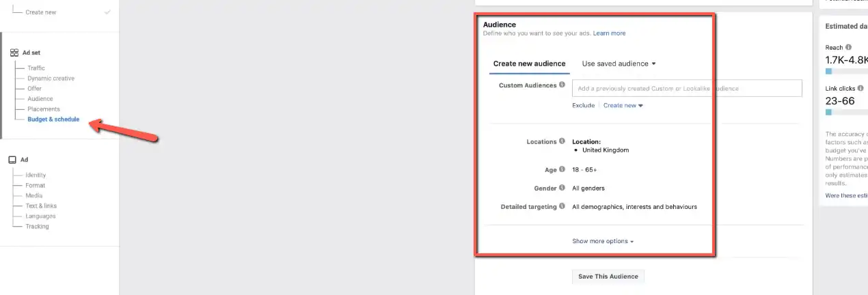
Task: Click the Locations info icon
Action: pyautogui.click(x=562, y=141)
